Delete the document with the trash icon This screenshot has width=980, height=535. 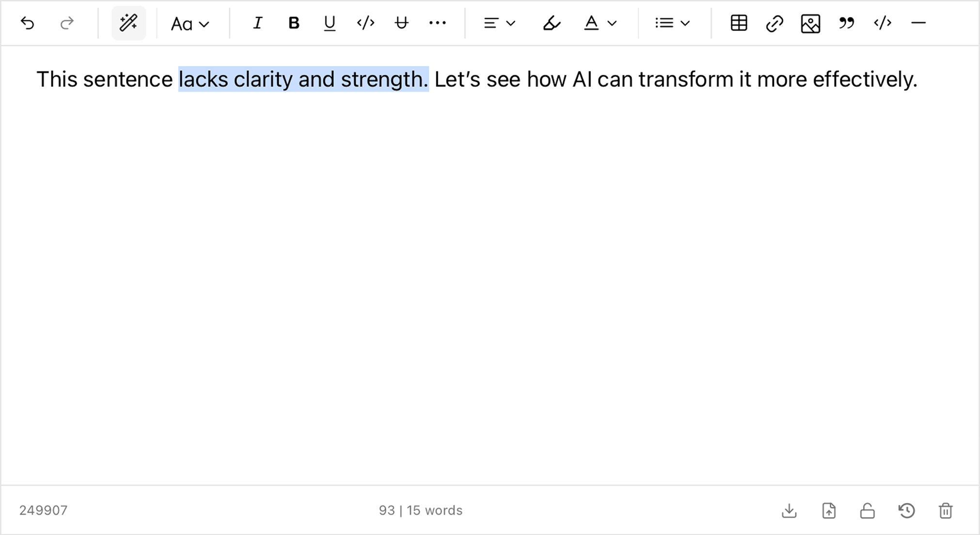[x=946, y=510]
